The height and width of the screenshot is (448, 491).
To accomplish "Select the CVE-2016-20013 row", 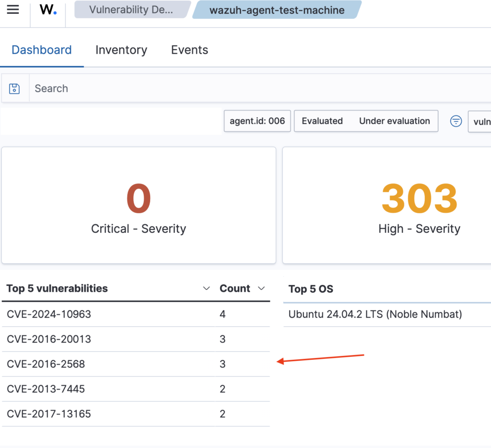I will pyautogui.click(x=136, y=339).
